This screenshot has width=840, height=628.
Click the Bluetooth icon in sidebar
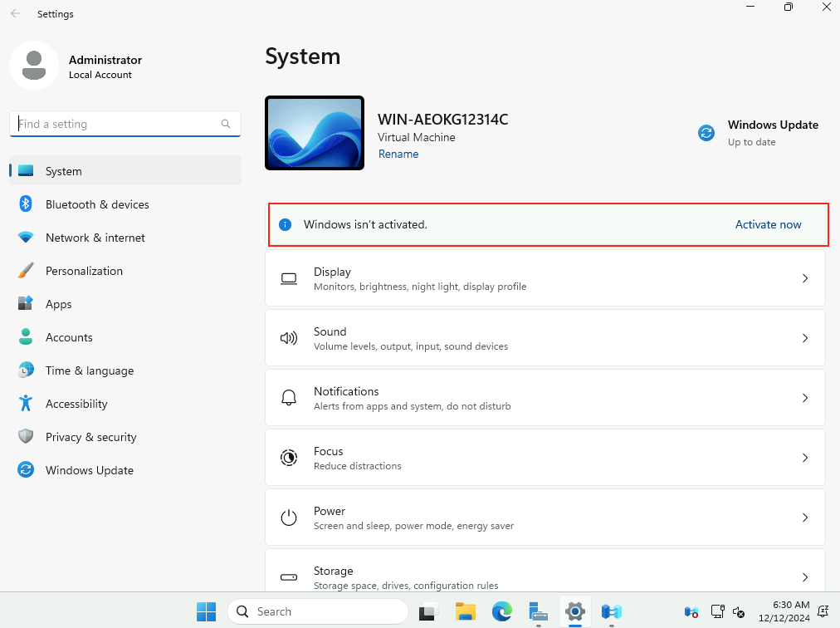(26, 204)
